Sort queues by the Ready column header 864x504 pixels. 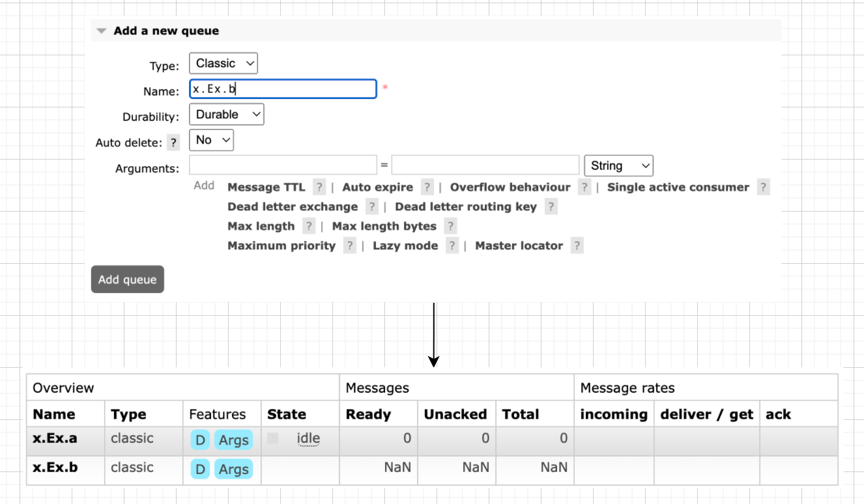click(368, 414)
